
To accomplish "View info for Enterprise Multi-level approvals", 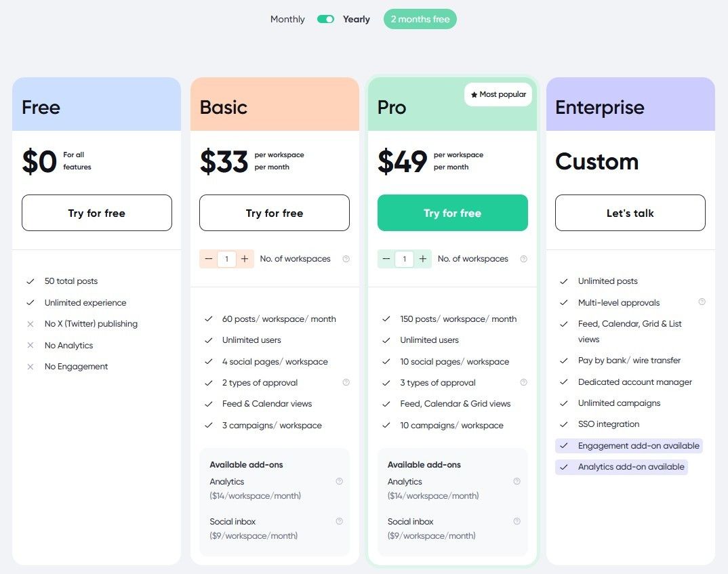I will pyautogui.click(x=702, y=302).
